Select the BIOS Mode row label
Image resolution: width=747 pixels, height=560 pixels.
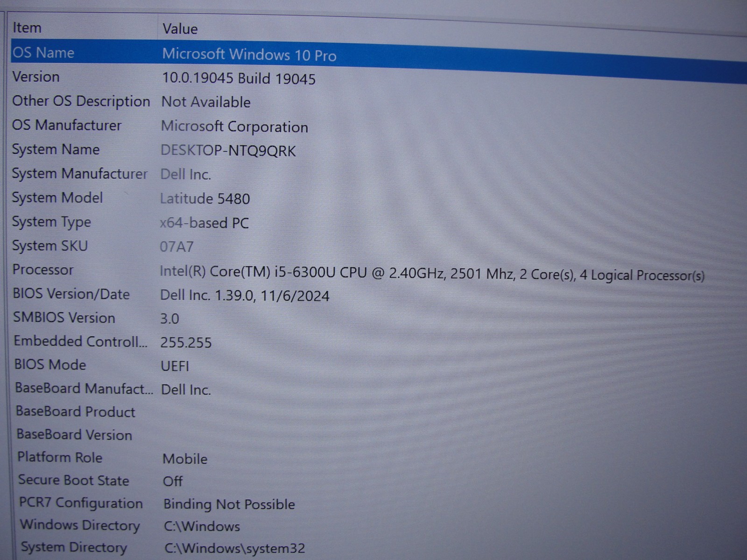click(x=50, y=364)
